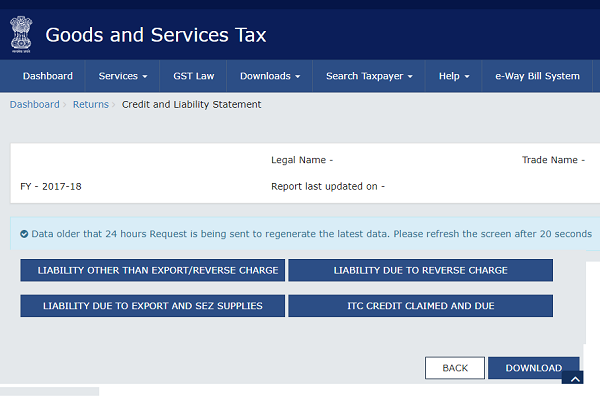
Task: Click the FY - 2017-18 text
Action: [51, 186]
